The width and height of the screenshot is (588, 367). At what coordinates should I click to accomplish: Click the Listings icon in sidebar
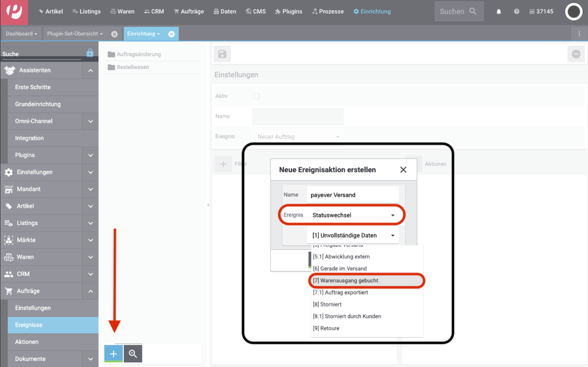pyautogui.click(x=8, y=223)
